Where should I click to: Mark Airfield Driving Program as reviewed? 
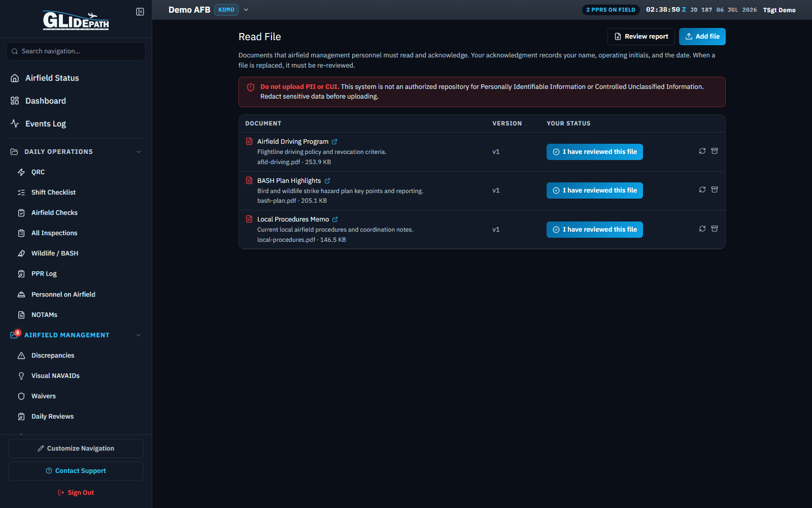tap(595, 152)
